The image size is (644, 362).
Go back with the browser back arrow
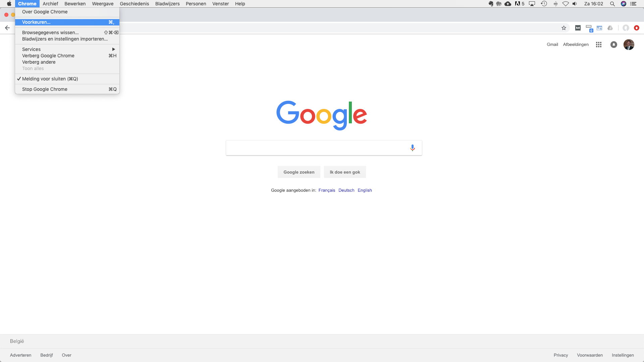pos(7,28)
